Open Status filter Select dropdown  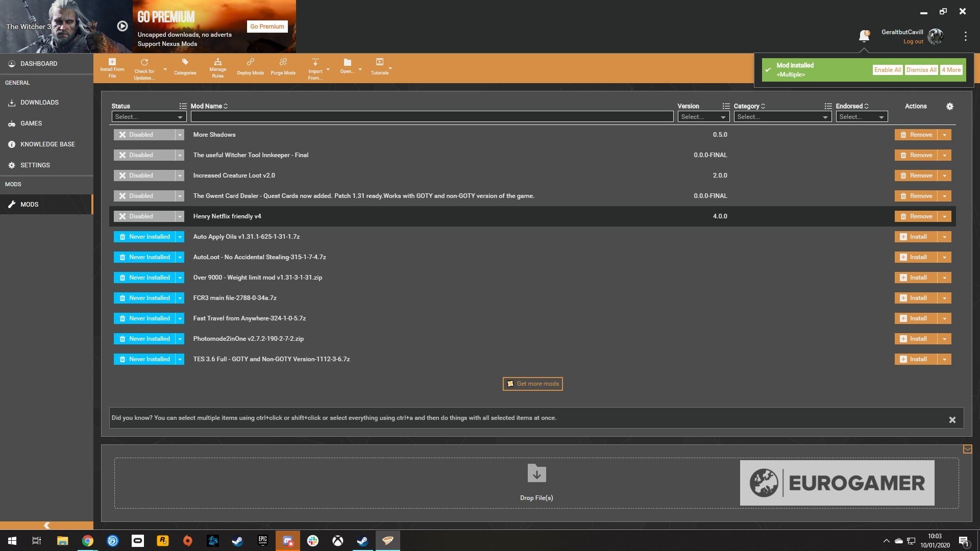pyautogui.click(x=149, y=117)
